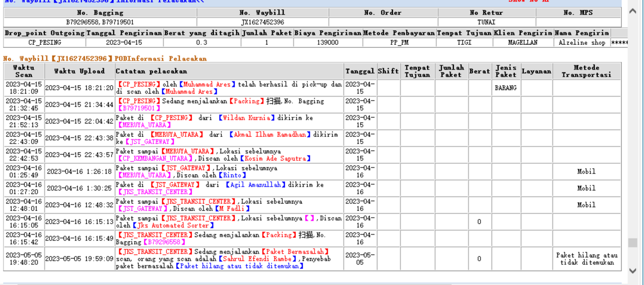Click 'Mobil' in the 12:48:01 scan row
Image resolution: width=644 pixels, height=285 pixels.
586,205
